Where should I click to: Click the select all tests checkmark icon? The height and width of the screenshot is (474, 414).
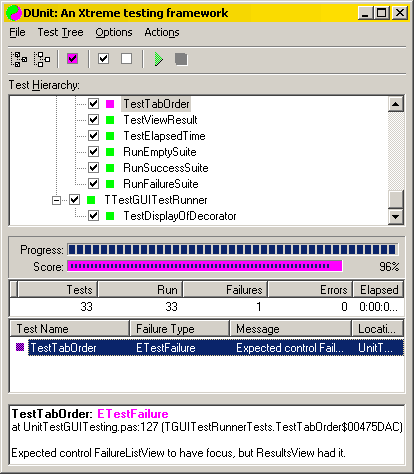click(103, 59)
